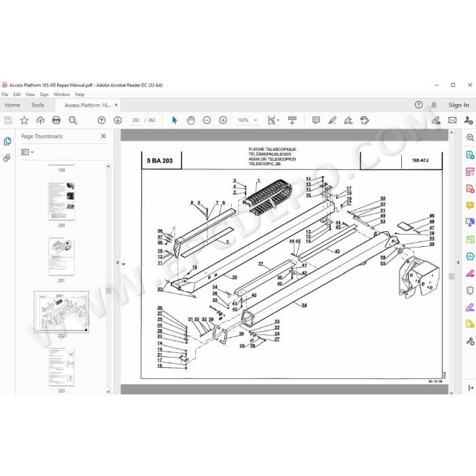Click document scrollbar down arrow
Viewport: 476px width, 476px height.
[452, 392]
